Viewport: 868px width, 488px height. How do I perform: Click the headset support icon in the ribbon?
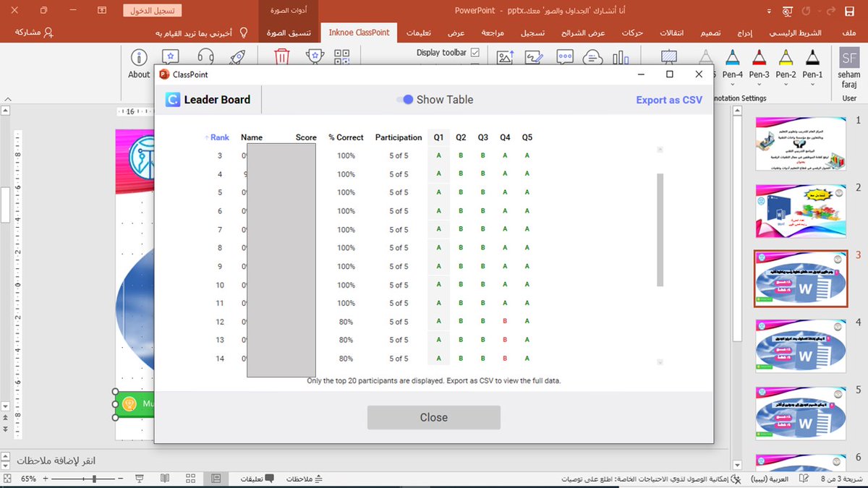205,58
